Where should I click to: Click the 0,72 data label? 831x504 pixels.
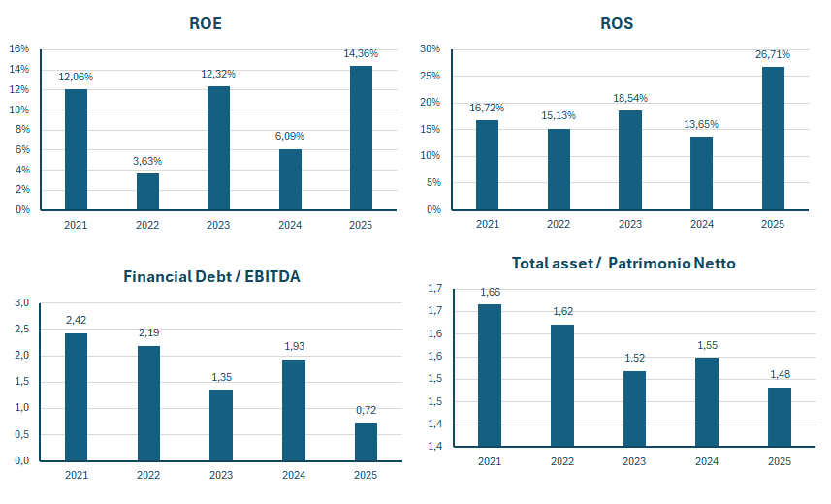coord(366,411)
